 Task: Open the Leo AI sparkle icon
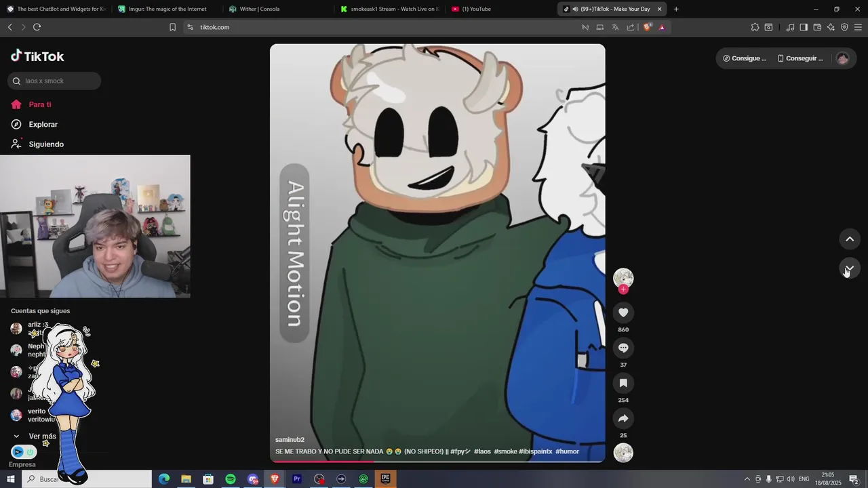point(831,27)
